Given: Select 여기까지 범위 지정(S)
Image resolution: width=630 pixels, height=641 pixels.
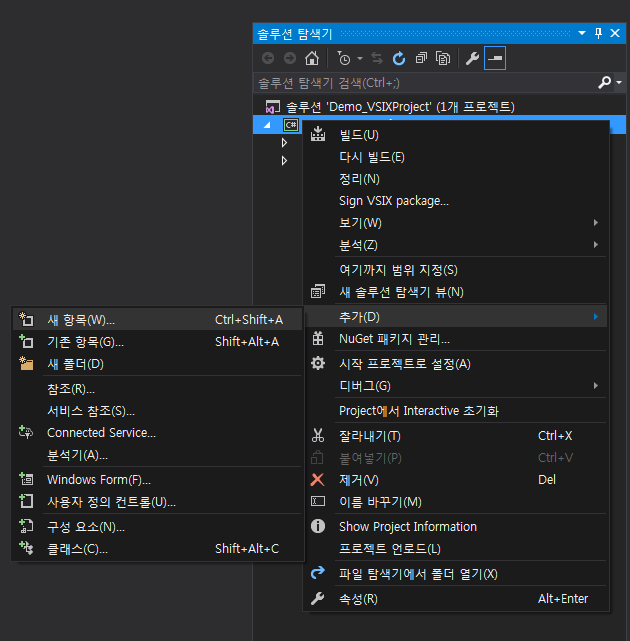Looking at the screenshot, I should [456, 270].
